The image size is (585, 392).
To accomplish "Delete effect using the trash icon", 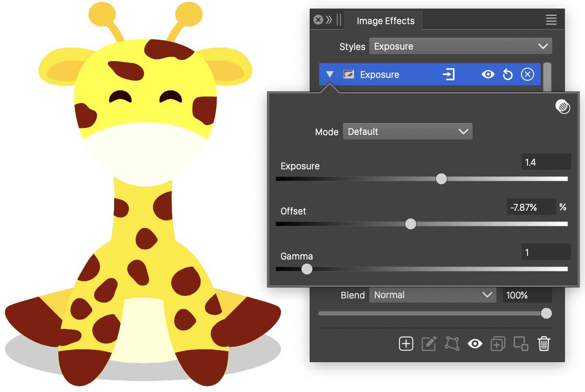I will (x=544, y=344).
